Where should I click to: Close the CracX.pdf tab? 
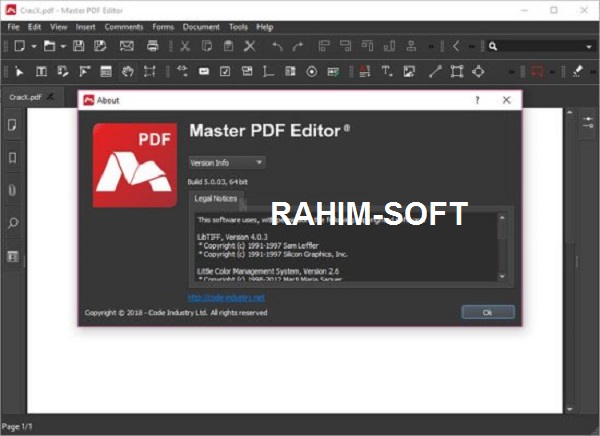pyautogui.click(x=50, y=97)
